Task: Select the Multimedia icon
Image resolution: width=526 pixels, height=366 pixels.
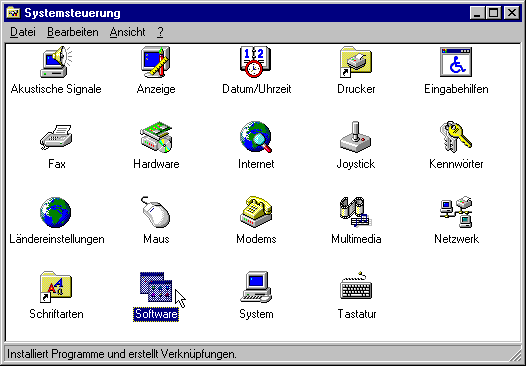Action: 356,212
